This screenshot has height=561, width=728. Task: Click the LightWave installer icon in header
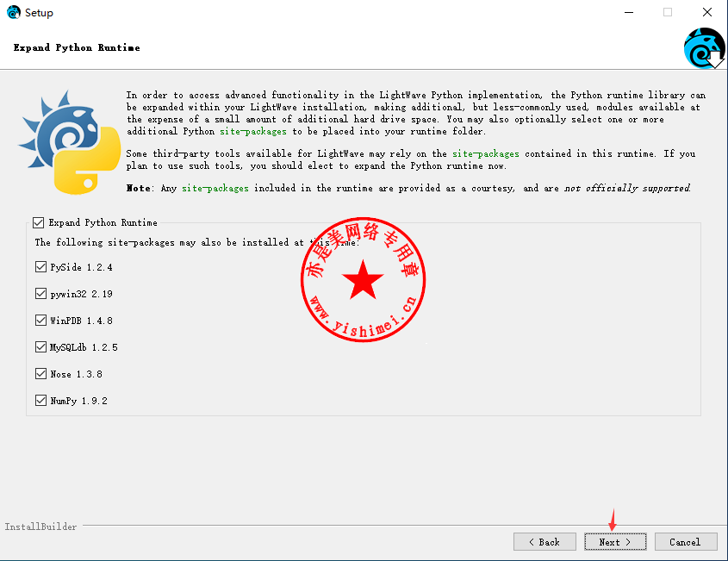tap(705, 48)
